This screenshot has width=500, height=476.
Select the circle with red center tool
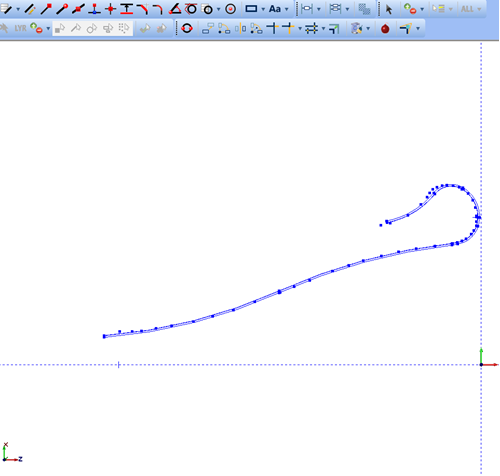click(x=230, y=9)
